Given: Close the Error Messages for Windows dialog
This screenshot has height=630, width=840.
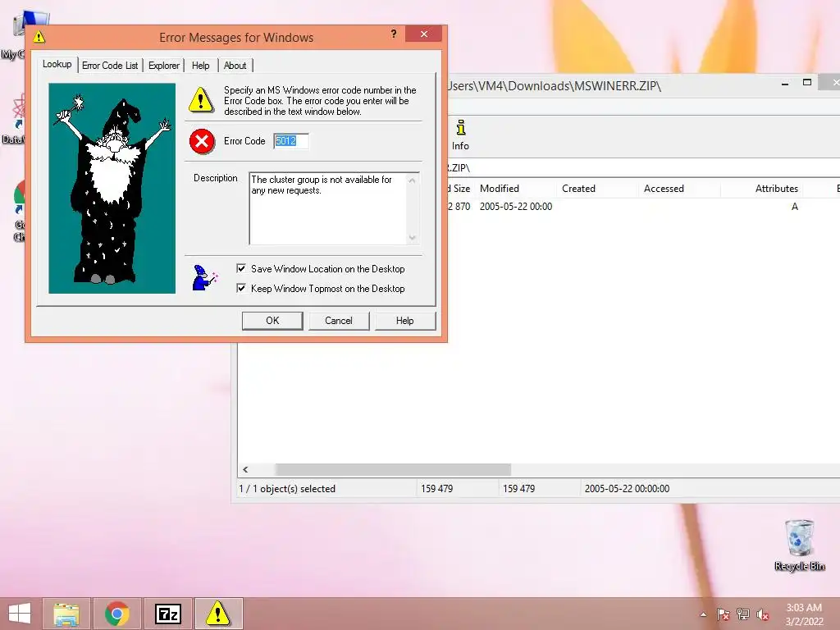Looking at the screenshot, I should tap(424, 34).
